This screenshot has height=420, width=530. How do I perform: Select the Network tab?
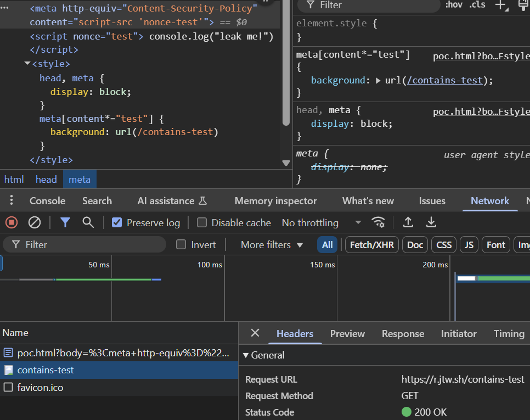click(490, 201)
